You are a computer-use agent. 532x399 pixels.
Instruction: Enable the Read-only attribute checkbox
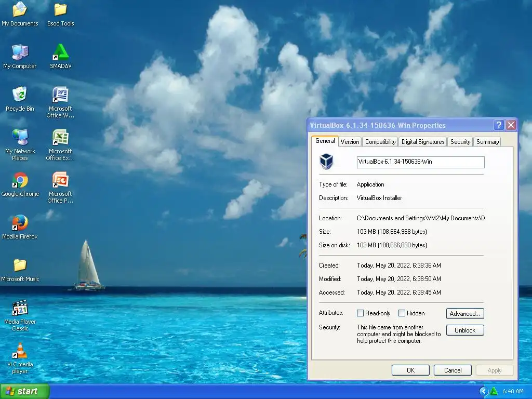click(x=361, y=313)
